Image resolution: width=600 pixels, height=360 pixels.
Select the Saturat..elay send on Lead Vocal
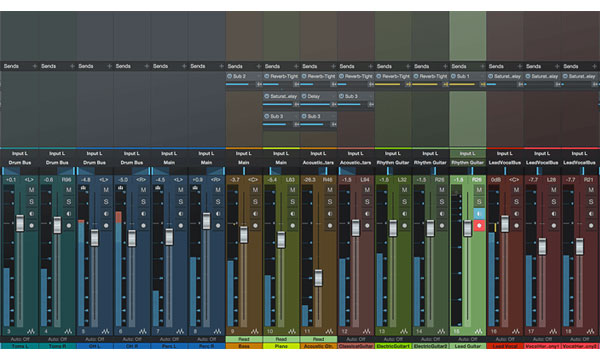click(507, 77)
